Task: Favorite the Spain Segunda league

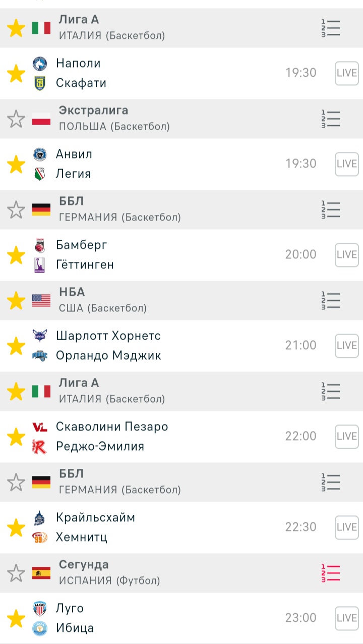Action: [16, 573]
